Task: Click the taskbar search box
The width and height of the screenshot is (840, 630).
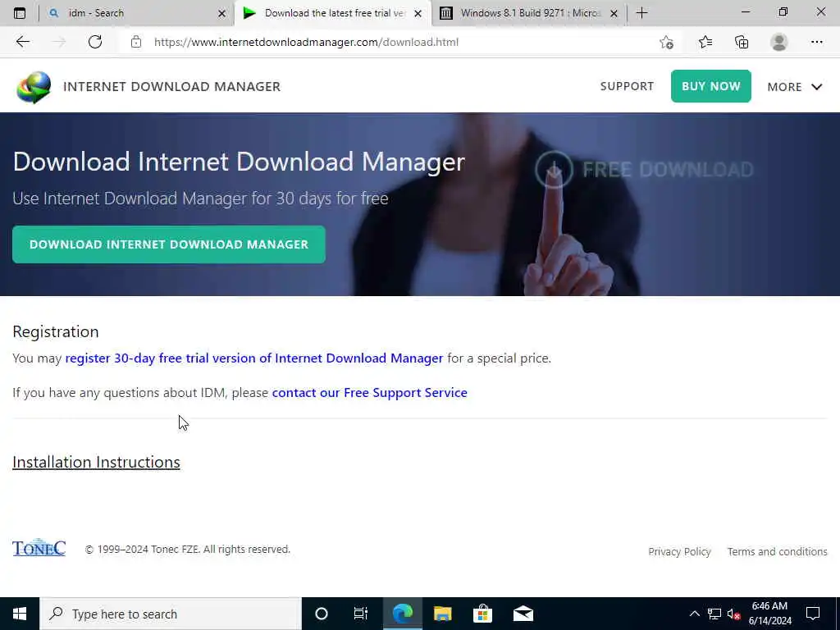Action: (x=171, y=614)
